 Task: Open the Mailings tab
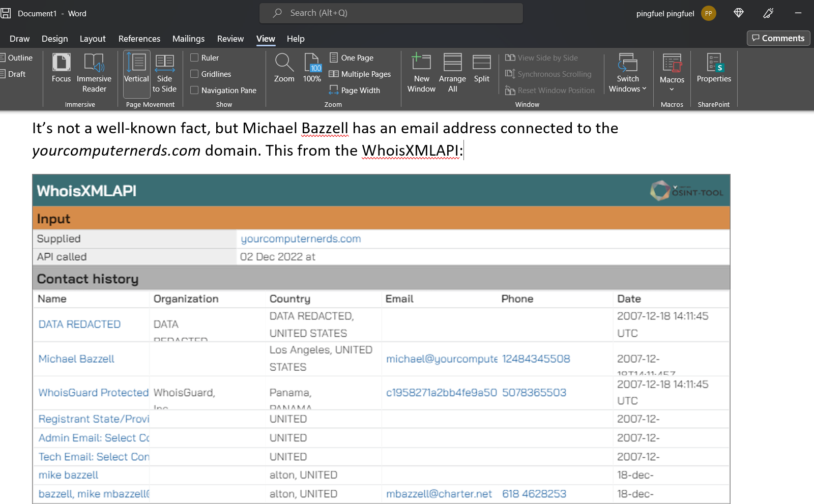[188, 39]
